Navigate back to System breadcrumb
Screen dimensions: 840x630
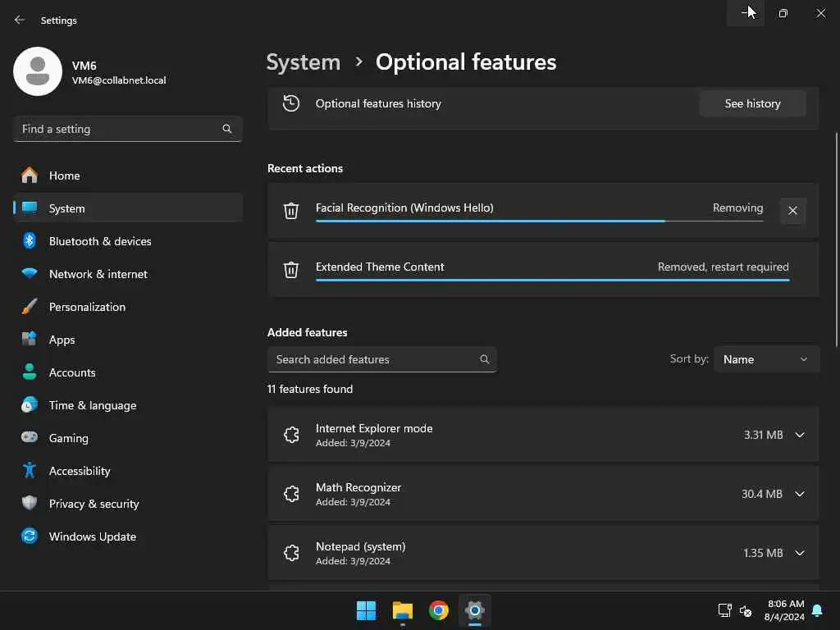click(304, 62)
